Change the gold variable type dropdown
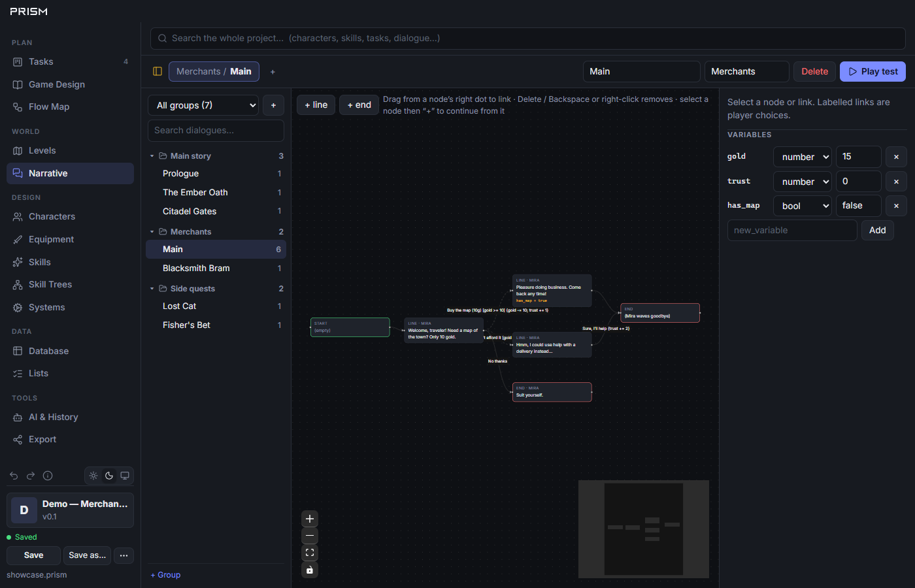 (x=803, y=157)
